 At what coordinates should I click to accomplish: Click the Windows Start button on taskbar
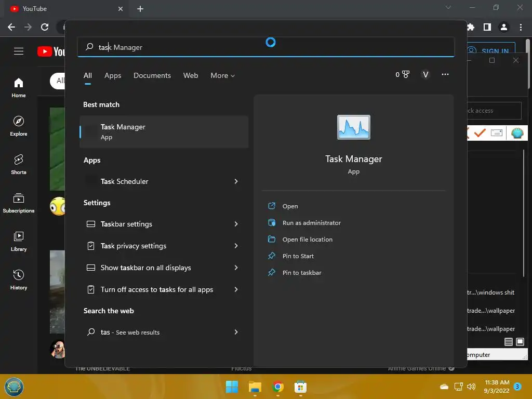click(x=232, y=387)
